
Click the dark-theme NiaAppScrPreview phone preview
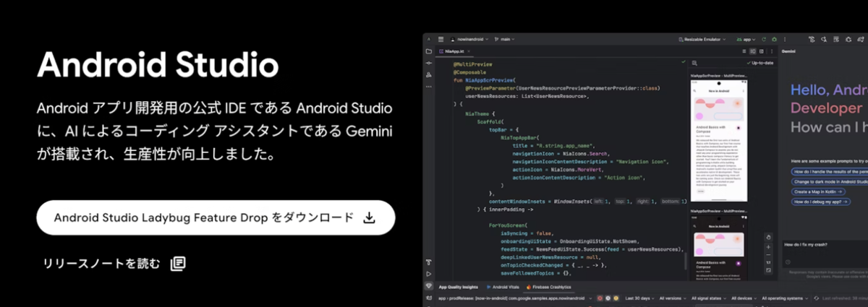tap(719, 248)
